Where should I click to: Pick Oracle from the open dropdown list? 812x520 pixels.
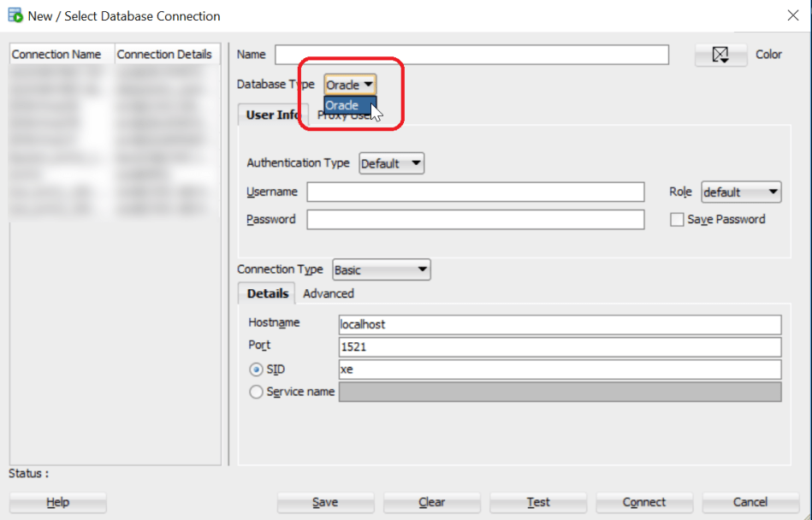pyautogui.click(x=347, y=105)
